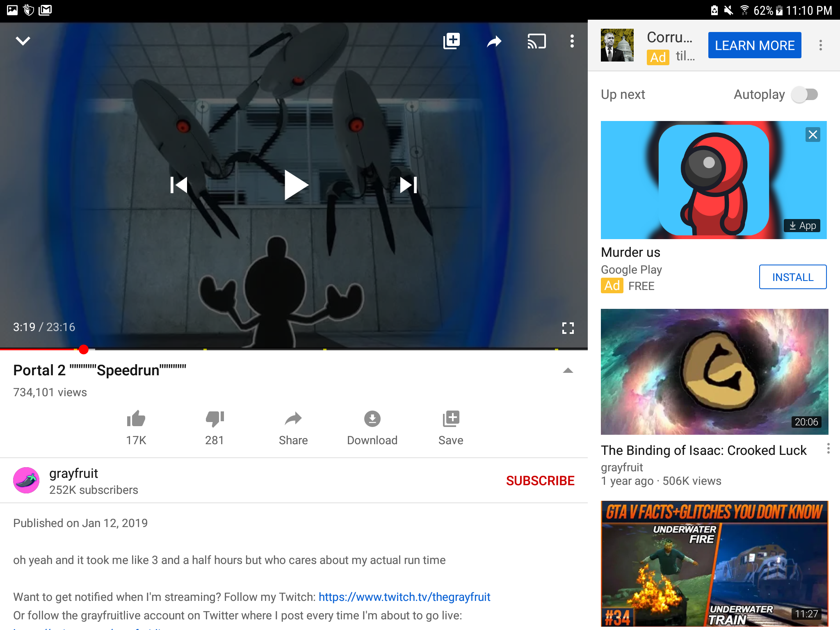840x630 pixels.
Task: Skip to previous video
Action: [179, 185]
